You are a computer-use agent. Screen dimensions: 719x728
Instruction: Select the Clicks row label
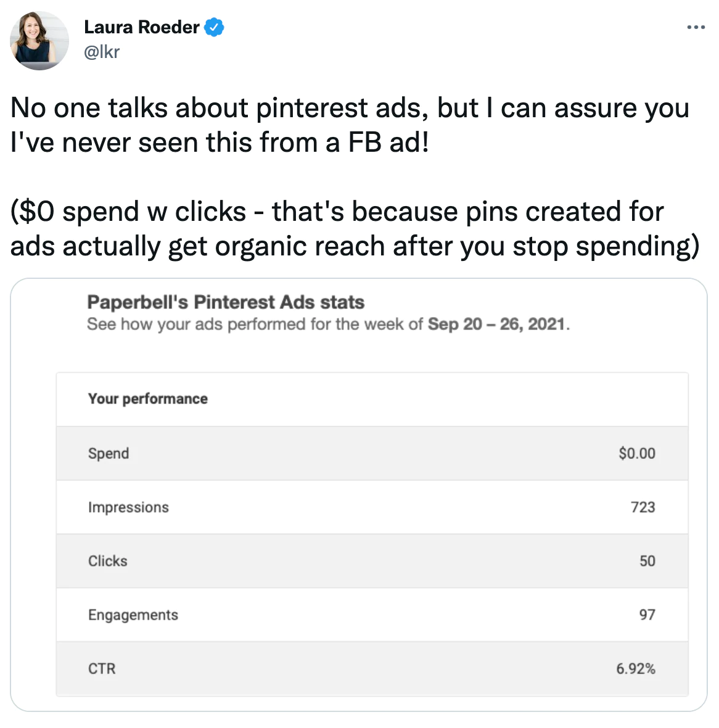click(x=108, y=561)
